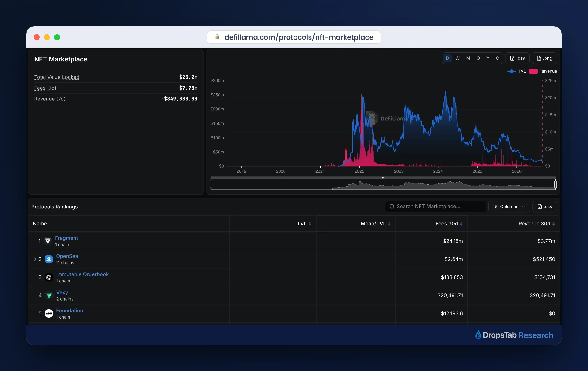Sort by Revenue 30d column header

[x=534, y=224]
